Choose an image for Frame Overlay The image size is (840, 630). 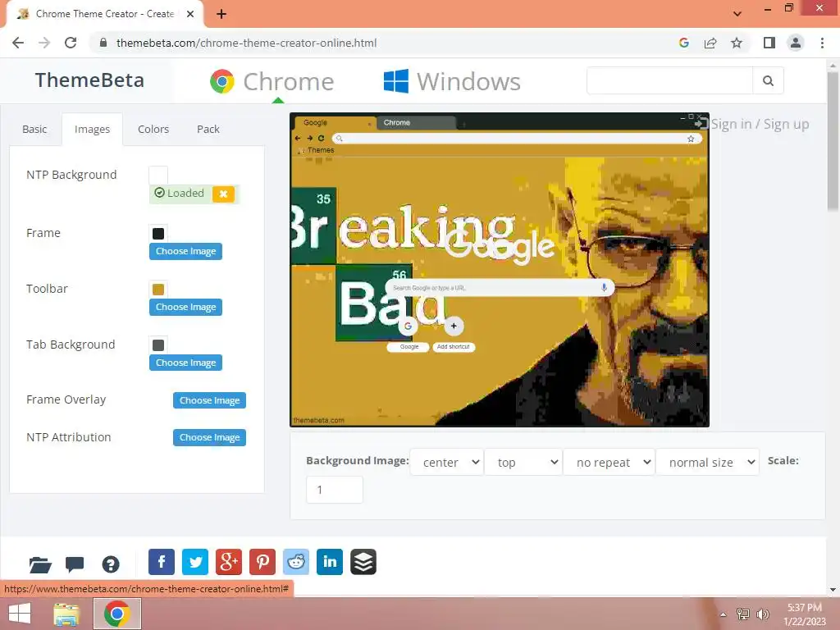coord(209,400)
